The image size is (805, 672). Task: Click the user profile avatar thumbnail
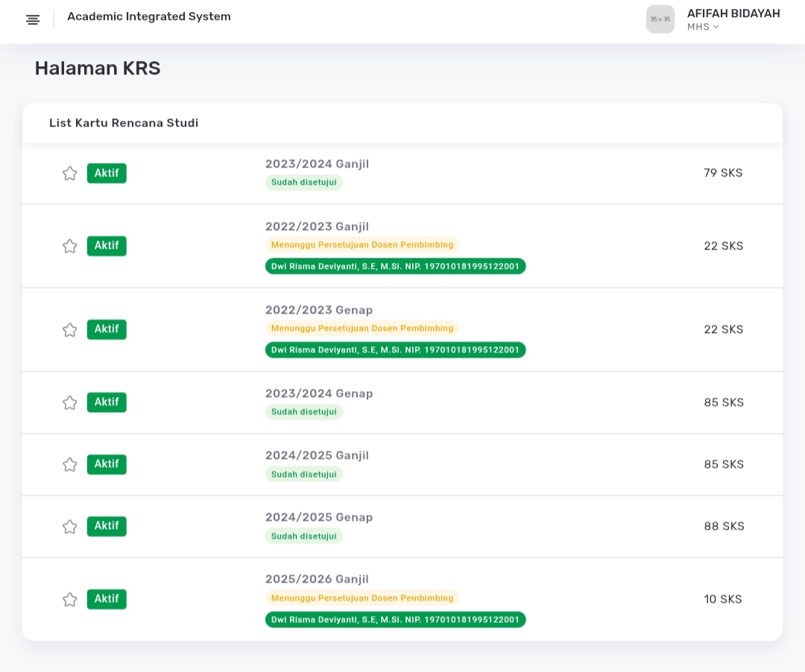coord(660,19)
